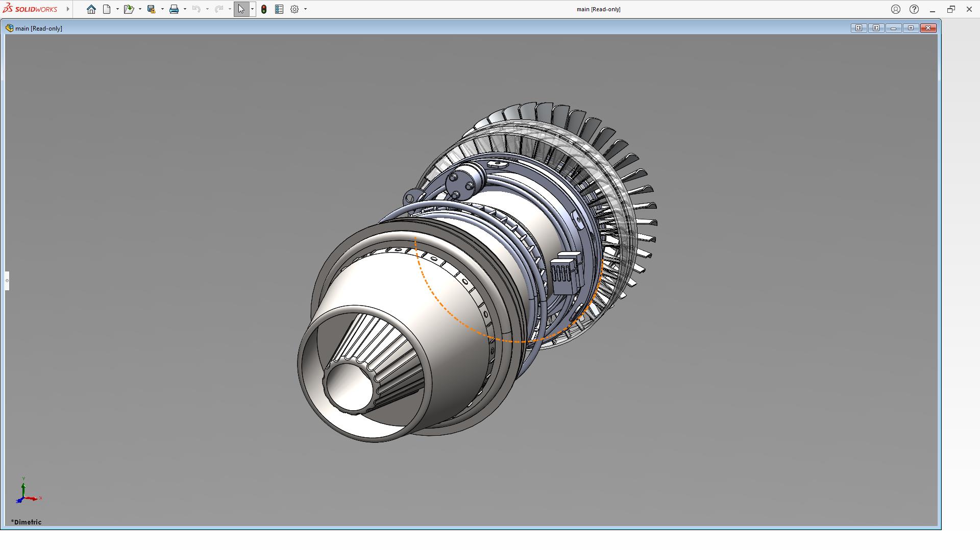Expand the SOLIDWORKS menu flyout arrow
This screenshot has width=980, height=550.
68,9
